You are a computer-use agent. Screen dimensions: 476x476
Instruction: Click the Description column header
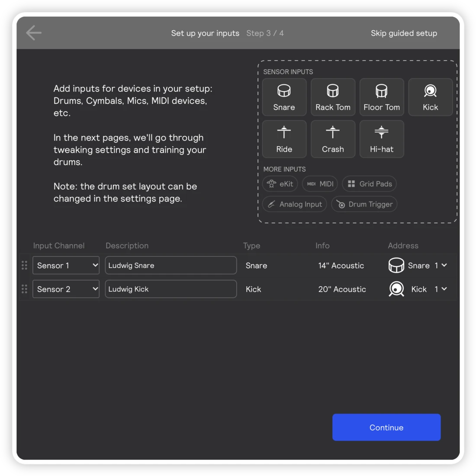[127, 246]
